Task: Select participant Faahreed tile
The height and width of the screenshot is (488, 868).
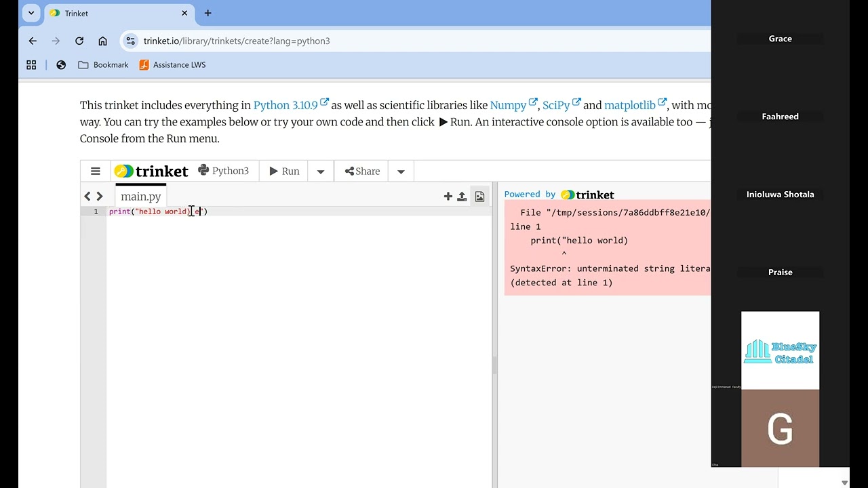Action: pos(780,117)
